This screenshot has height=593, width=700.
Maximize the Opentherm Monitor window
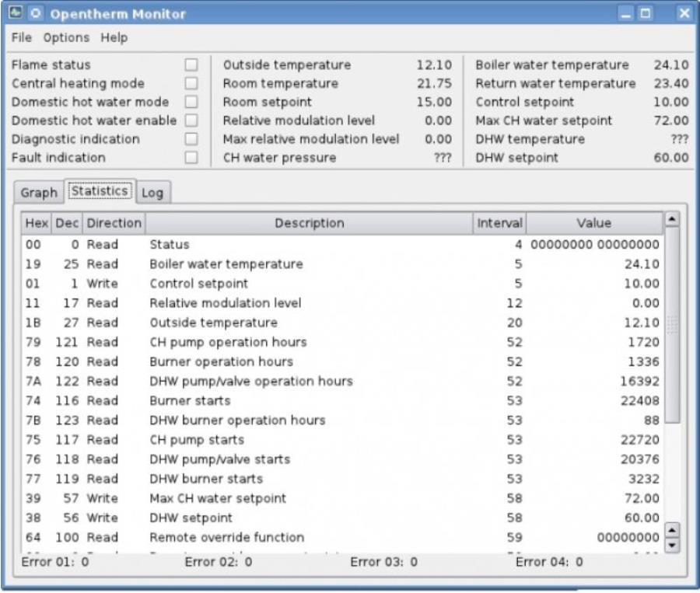click(646, 14)
